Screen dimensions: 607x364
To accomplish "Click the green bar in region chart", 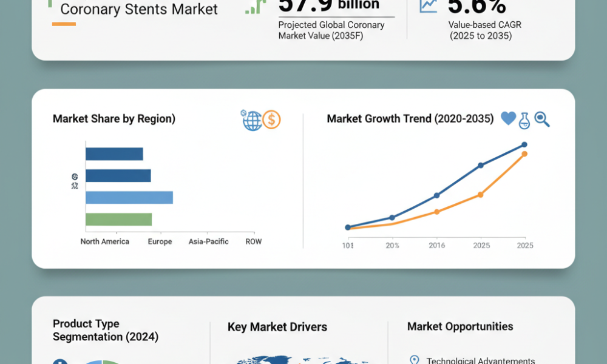I will (x=118, y=220).
